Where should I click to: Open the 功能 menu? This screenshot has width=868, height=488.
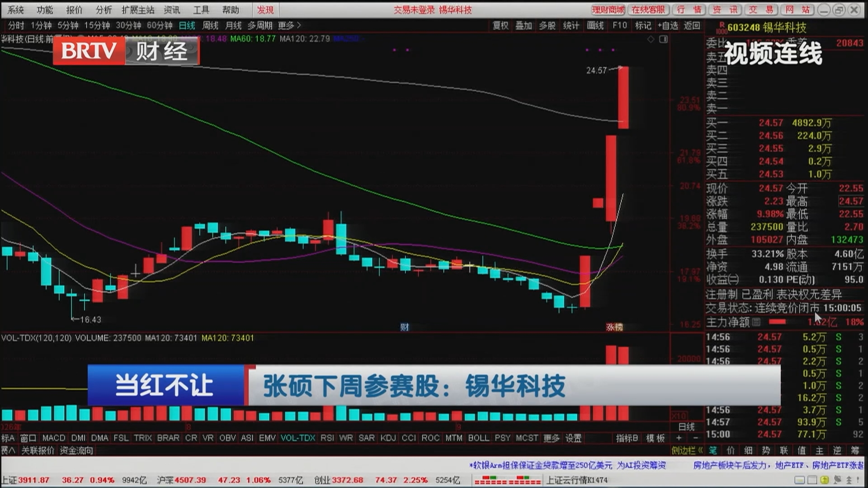pyautogui.click(x=45, y=9)
